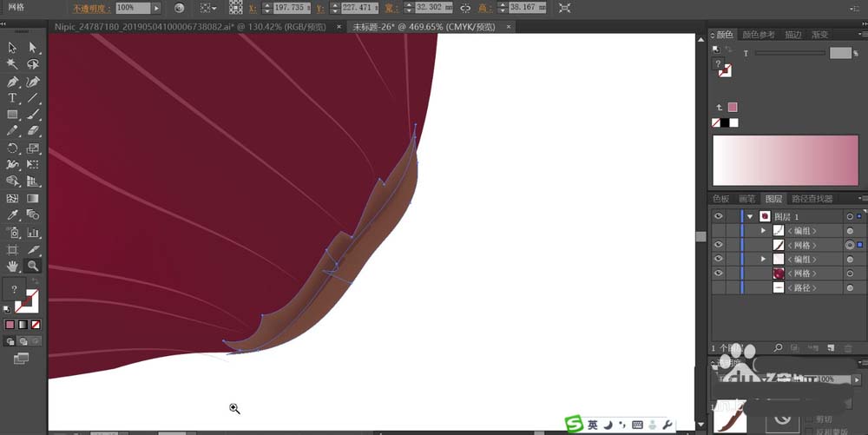This screenshot has height=435, width=868.
Task: Apply Color mode button under fill/stroke
Action: 10,325
